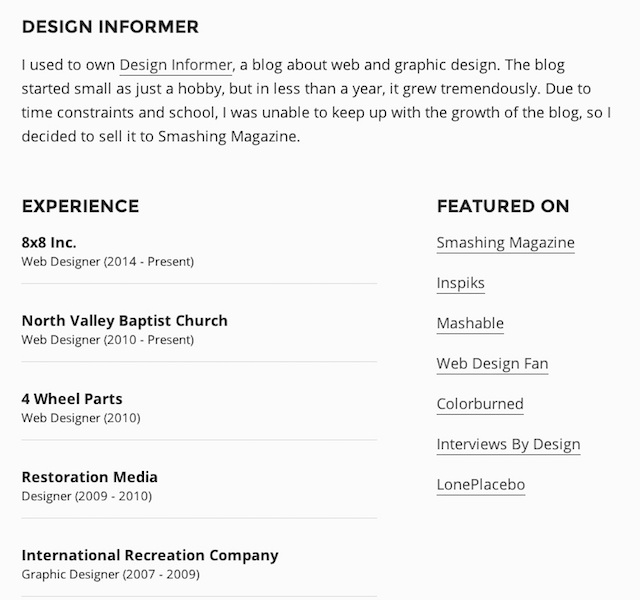Viewport: 640px width, 600px height.
Task: Follow the Web Design Fan link
Action: tap(492, 364)
